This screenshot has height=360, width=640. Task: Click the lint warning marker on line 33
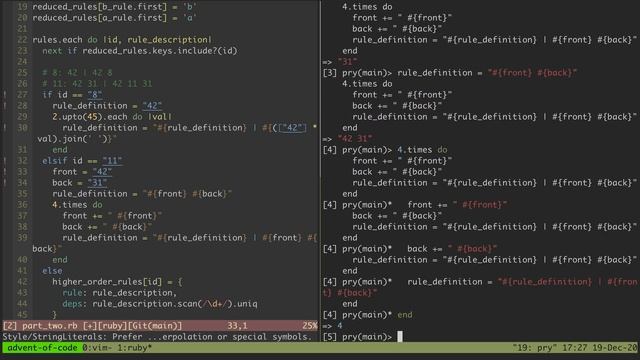tap(5, 172)
